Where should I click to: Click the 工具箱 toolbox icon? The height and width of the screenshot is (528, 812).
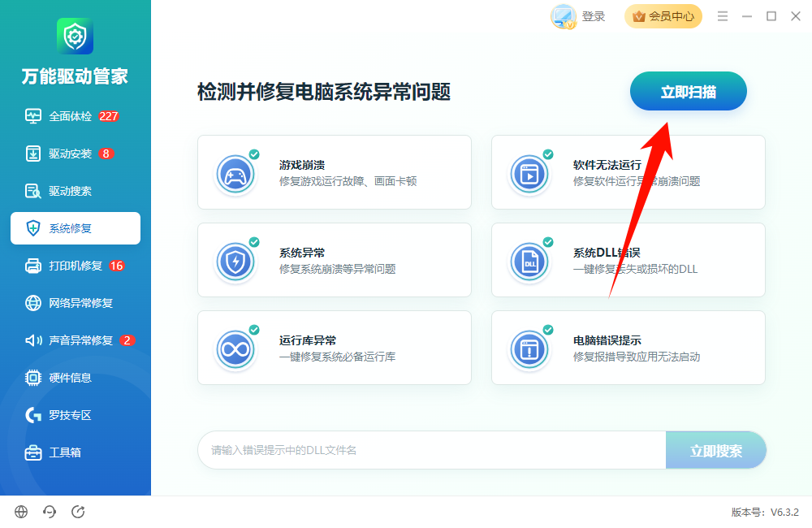coord(33,452)
